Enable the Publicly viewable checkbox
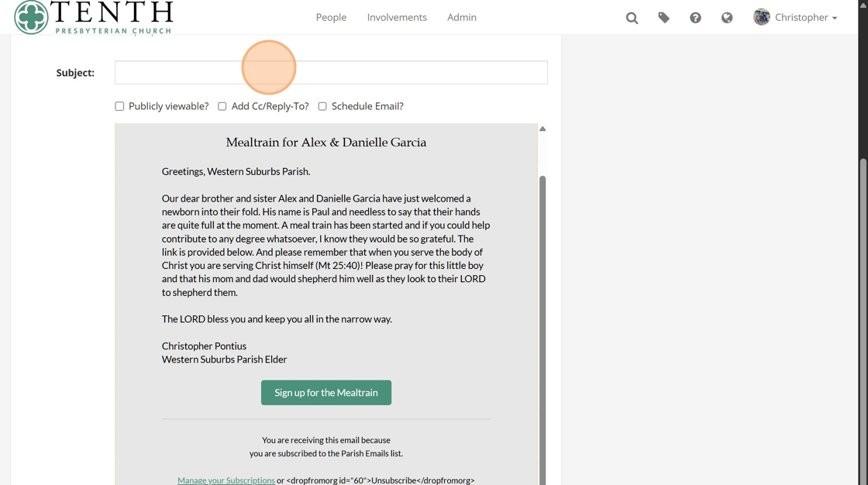 119,106
